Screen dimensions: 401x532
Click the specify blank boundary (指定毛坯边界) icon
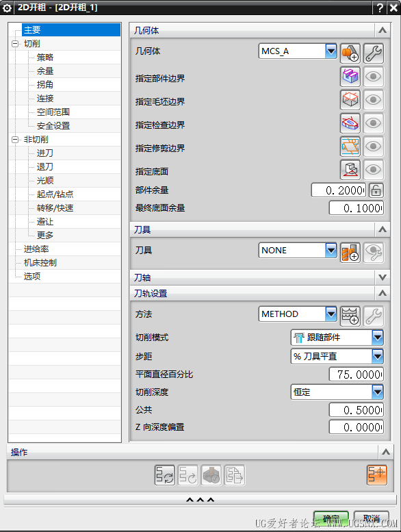coord(350,100)
